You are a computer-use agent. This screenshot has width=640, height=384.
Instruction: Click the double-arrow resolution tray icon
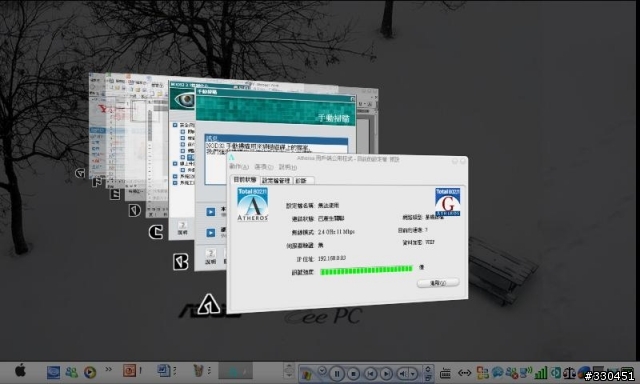coord(464,373)
